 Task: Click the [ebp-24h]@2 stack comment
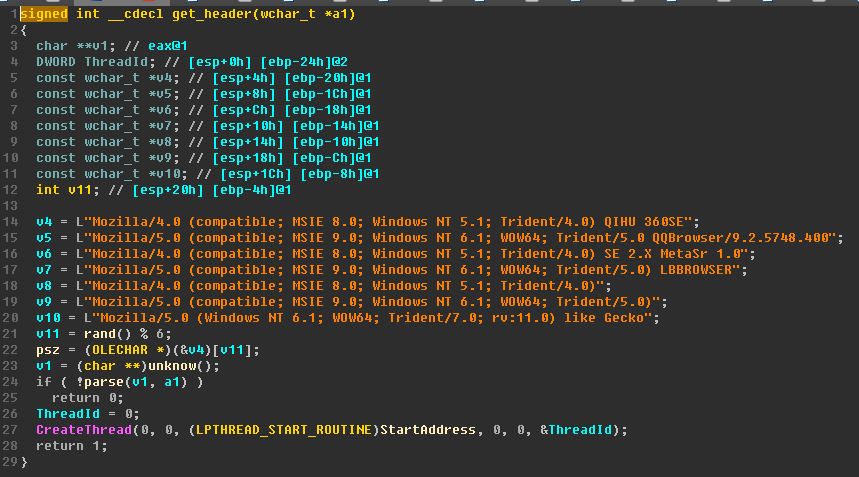point(304,62)
